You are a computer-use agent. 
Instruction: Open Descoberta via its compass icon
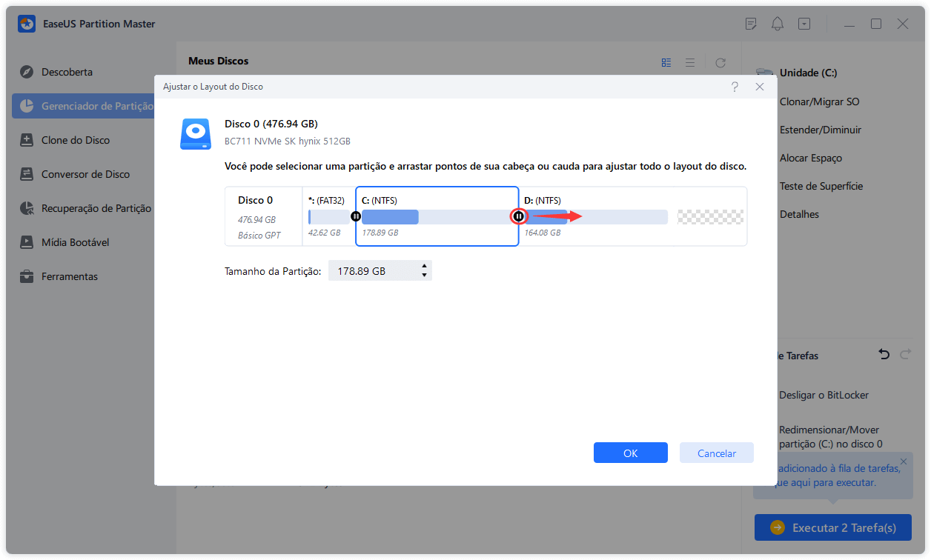pyautogui.click(x=27, y=72)
